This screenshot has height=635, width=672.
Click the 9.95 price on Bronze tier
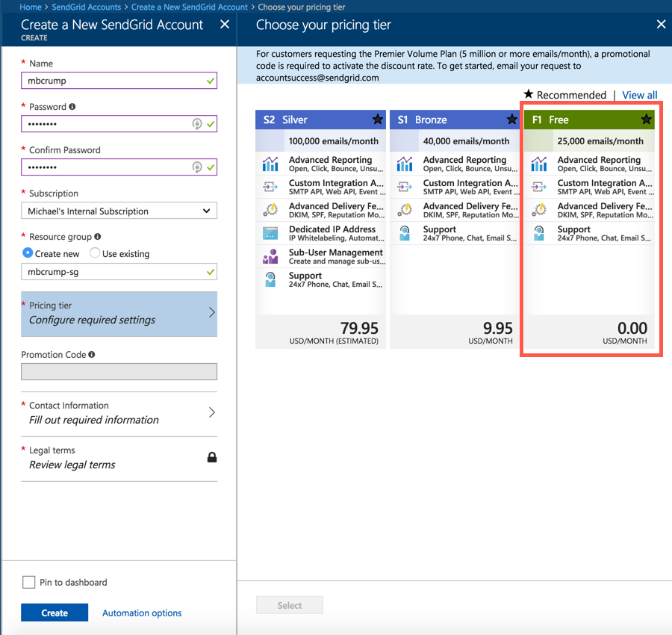pos(497,328)
